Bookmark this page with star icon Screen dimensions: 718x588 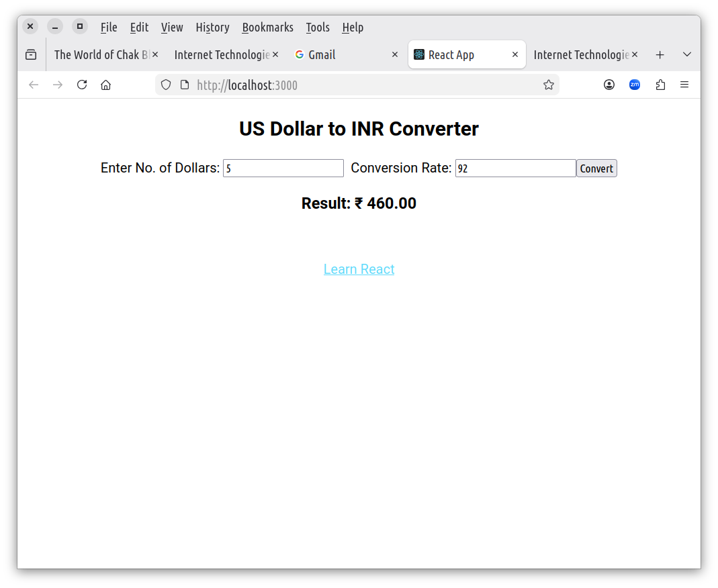tap(548, 85)
